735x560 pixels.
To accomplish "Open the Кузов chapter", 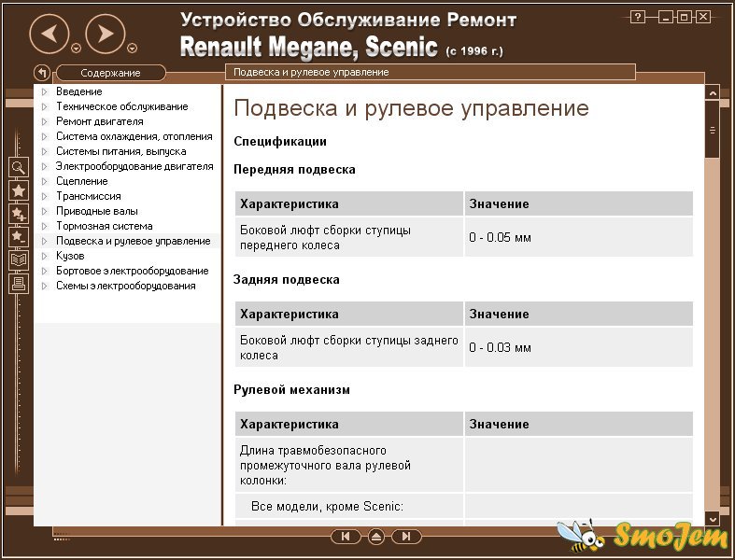I will pyautogui.click(x=70, y=256).
